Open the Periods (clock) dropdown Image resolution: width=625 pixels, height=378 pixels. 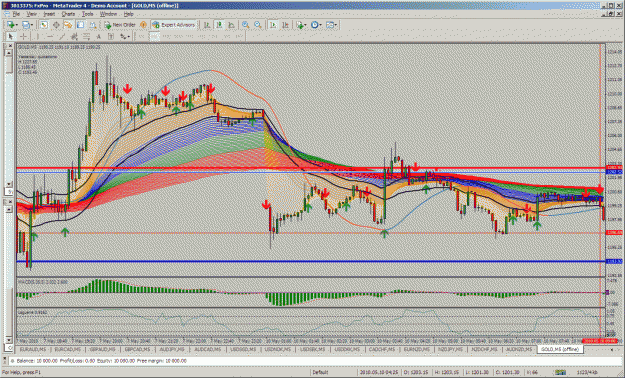tap(316, 25)
